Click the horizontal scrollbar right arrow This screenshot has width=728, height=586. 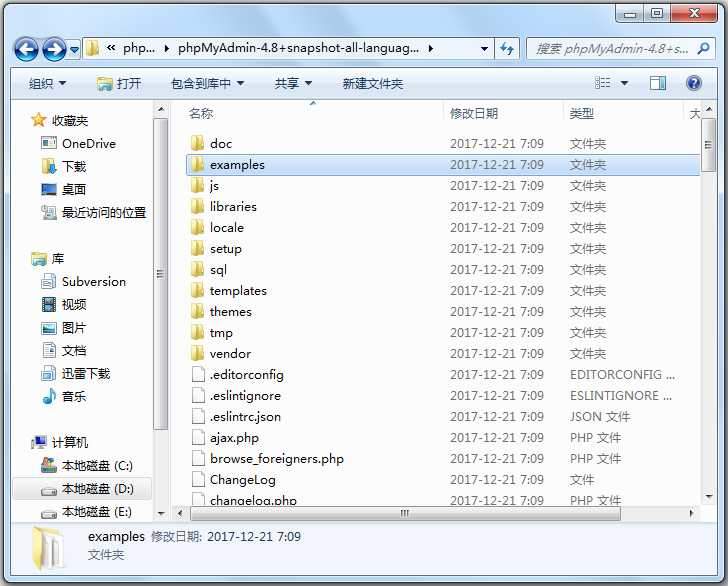[692, 514]
